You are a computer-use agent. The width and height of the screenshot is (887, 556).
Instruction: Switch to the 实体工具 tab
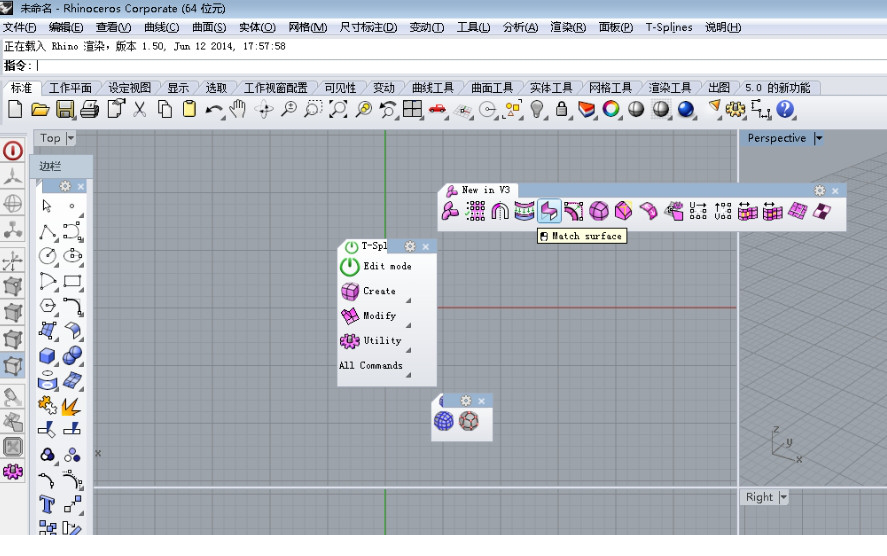click(x=551, y=88)
